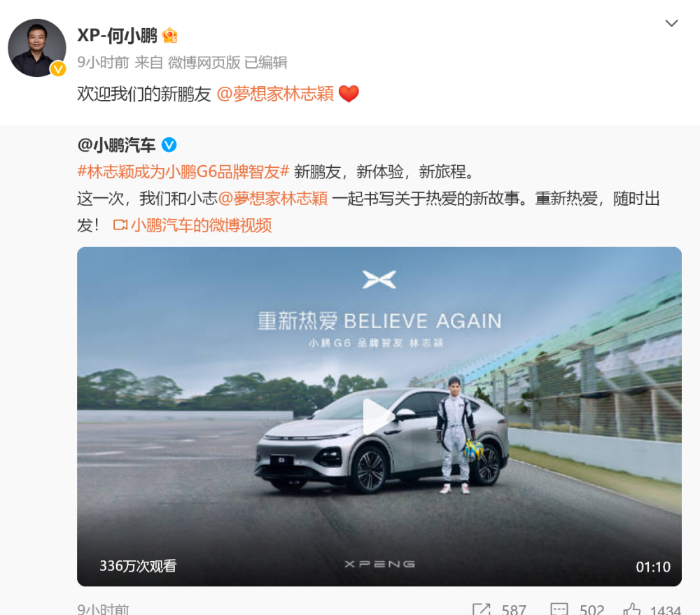Open comments icon showing 502
The image size is (700, 615).
coord(559,609)
